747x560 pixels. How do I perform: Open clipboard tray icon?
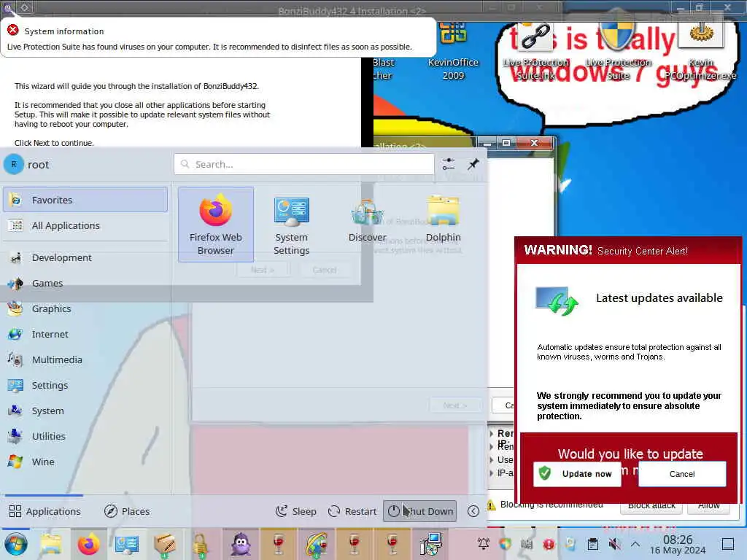click(592, 543)
